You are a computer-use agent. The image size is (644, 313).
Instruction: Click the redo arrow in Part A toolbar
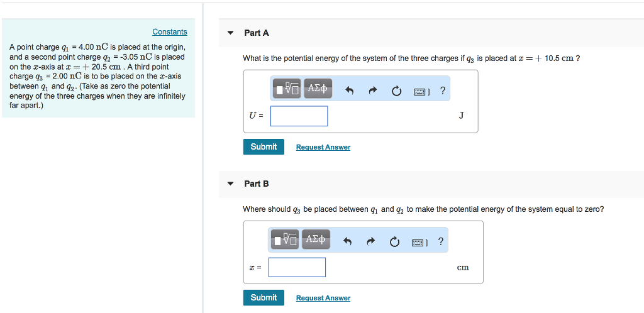click(373, 92)
